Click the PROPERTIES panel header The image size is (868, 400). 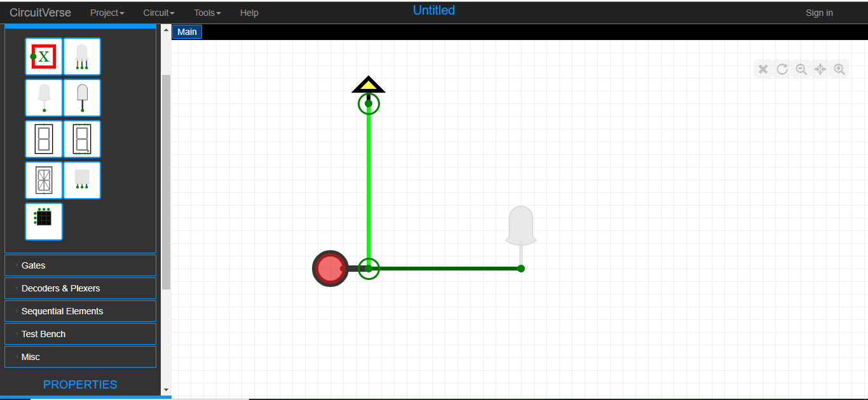tap(80, 384)
